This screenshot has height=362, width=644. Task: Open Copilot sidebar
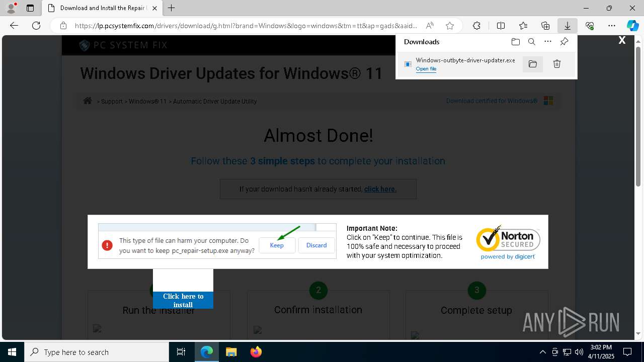[x=632, y=26]
